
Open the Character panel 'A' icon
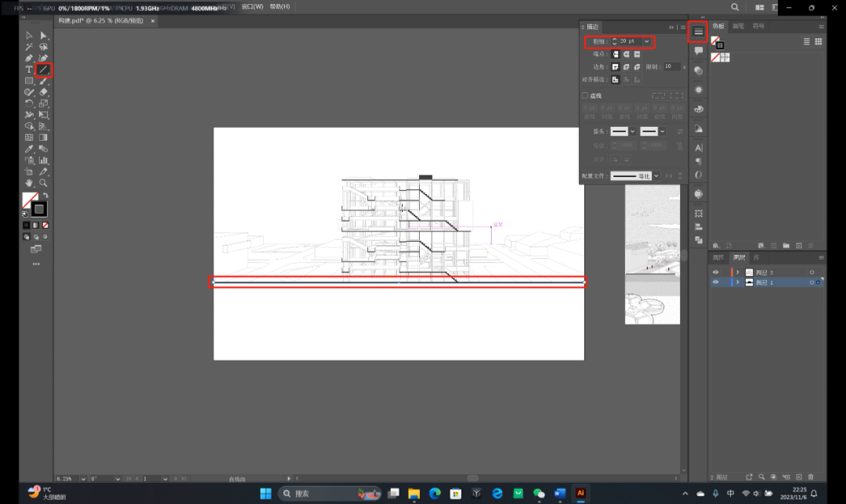[698, 148]
